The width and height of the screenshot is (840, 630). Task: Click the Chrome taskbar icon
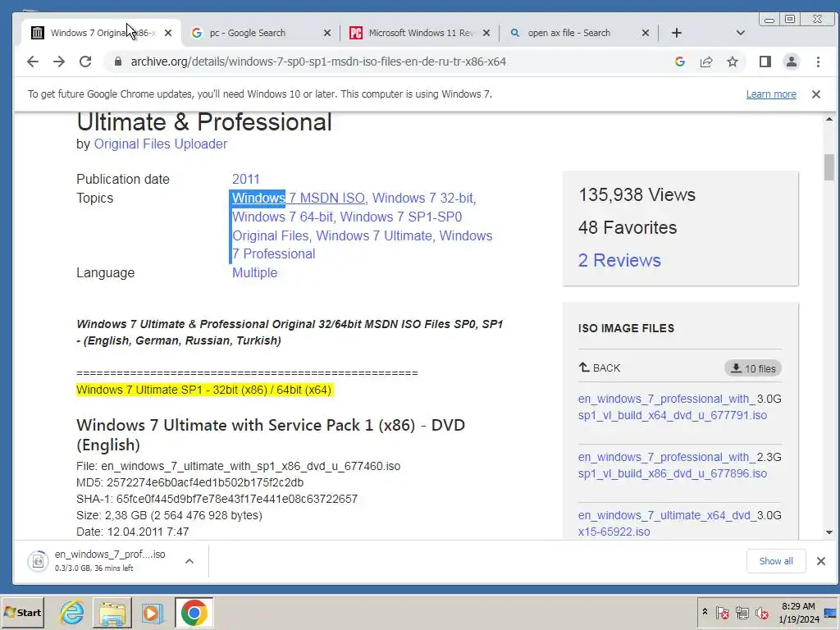[x=194, y=612]
